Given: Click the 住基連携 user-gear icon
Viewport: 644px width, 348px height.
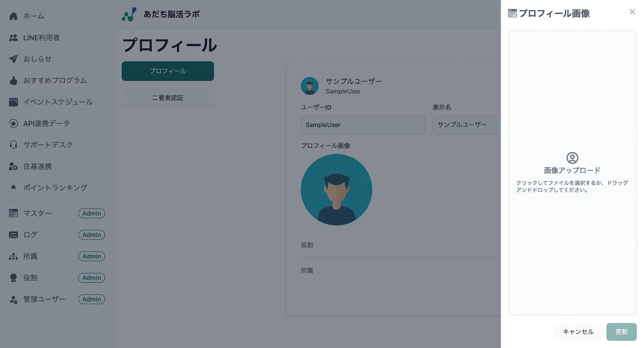Looking at the screenshot, I should [14, 166].
